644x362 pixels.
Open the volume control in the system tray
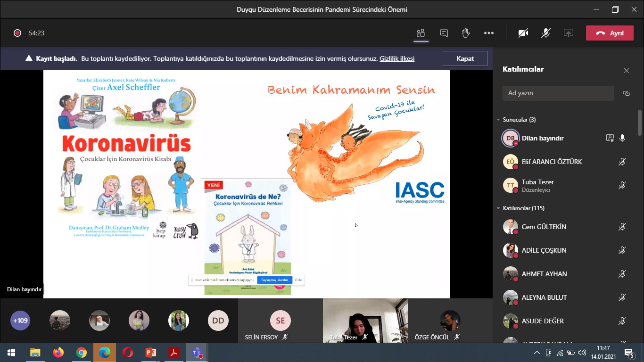point(582,353)
